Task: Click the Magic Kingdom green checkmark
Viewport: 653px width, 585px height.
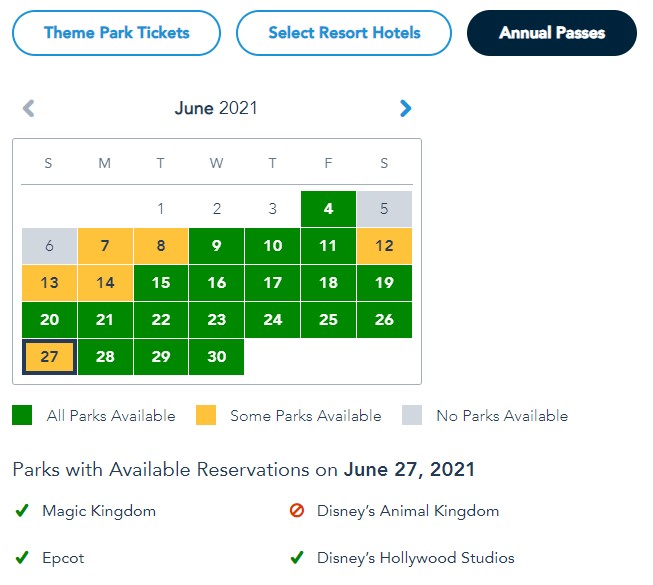Action: coord(21,511)
